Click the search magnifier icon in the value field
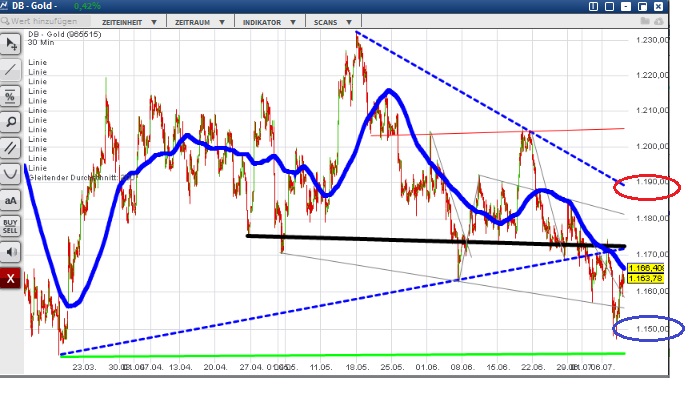Viewport: 690px width, 394px height. 5,21
